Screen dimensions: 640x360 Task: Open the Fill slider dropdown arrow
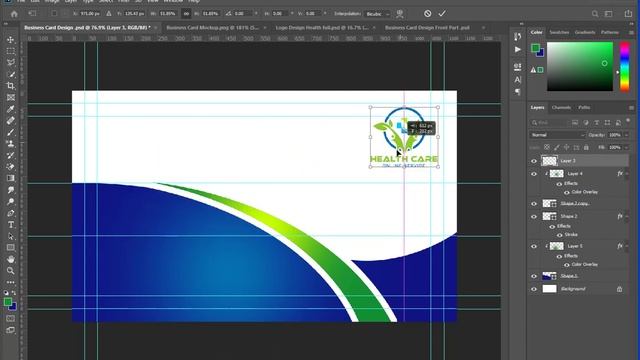coord(627,147)
